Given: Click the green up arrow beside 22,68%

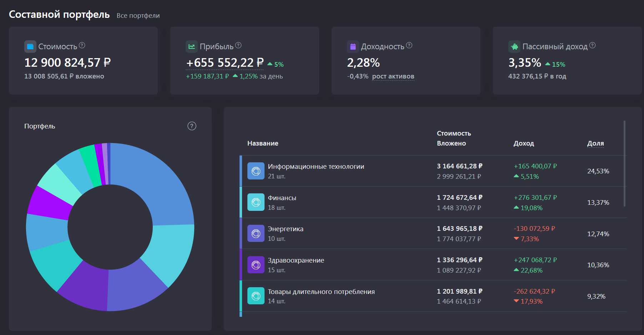Looking at the screenshot, I should [x=516, y=270].
